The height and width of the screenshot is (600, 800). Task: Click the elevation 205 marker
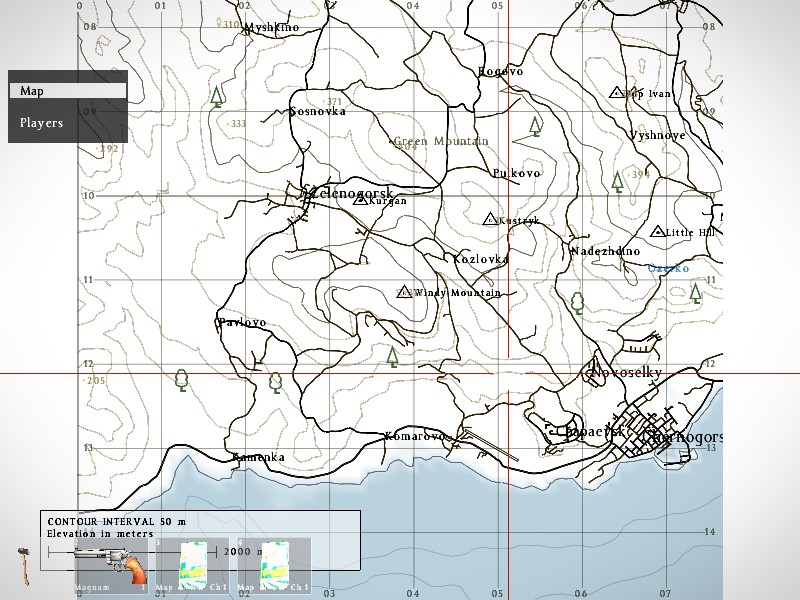pyautogui.click(x=96, y=381)
